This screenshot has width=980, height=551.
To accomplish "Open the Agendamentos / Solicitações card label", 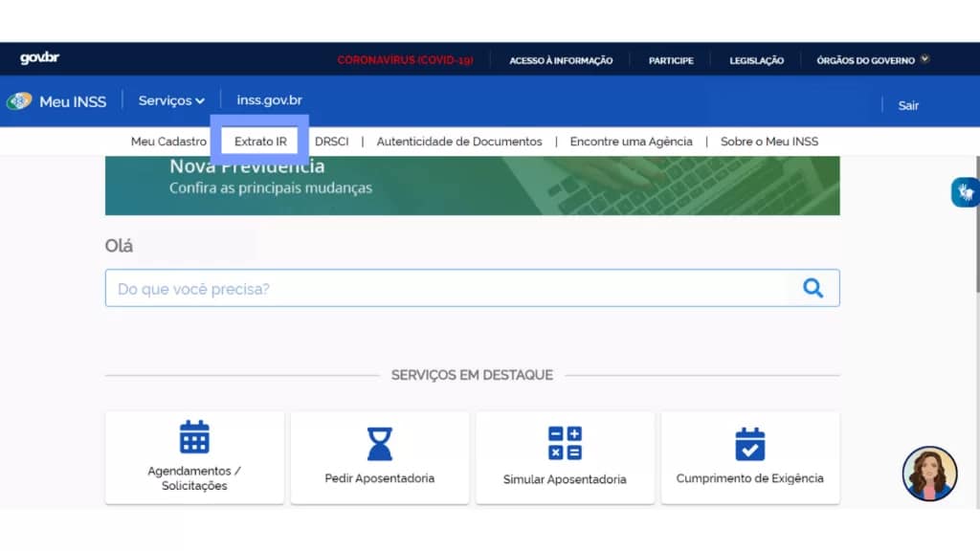I will [x=194, y=478].
